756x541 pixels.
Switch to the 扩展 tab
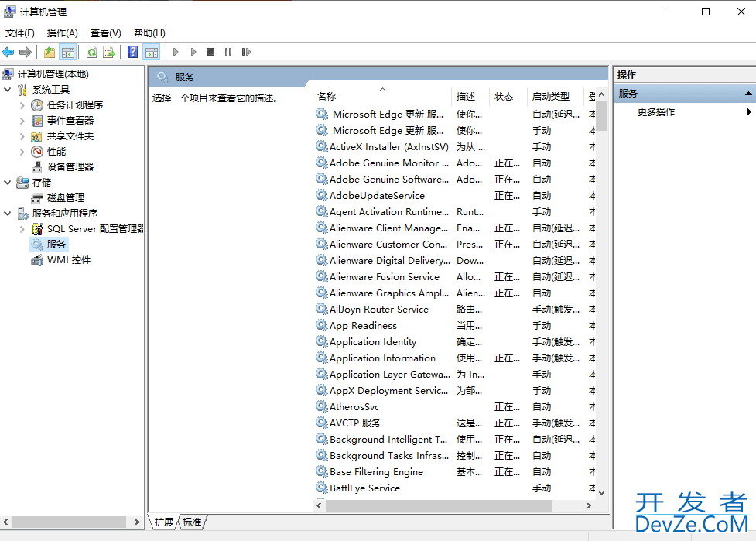164,522
